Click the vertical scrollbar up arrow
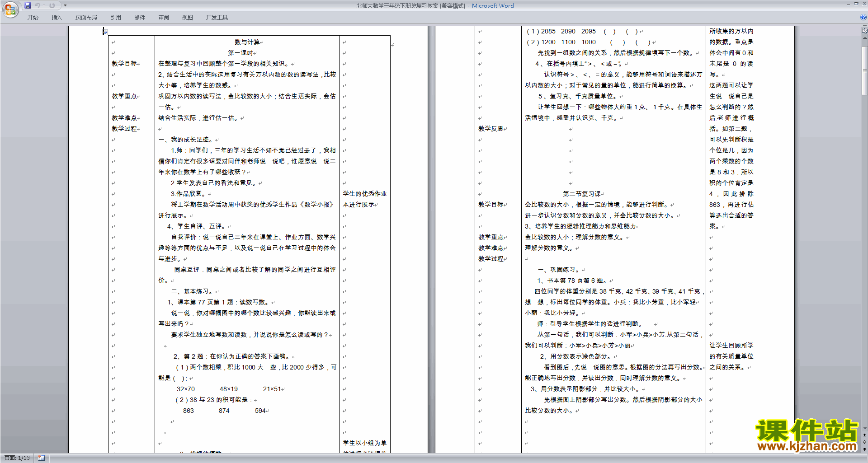Image resolution: width=868 pixels, height=463 pixels. (865, 38)
